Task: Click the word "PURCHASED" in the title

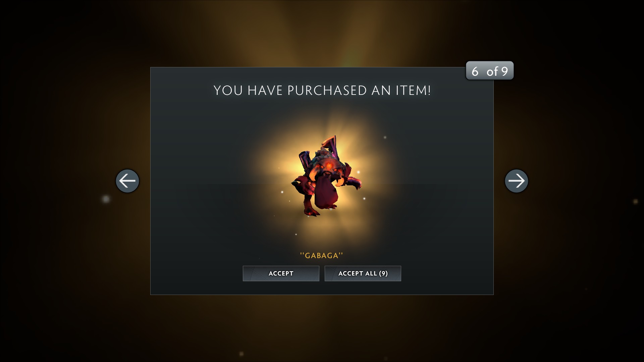Action: point(327,90)
